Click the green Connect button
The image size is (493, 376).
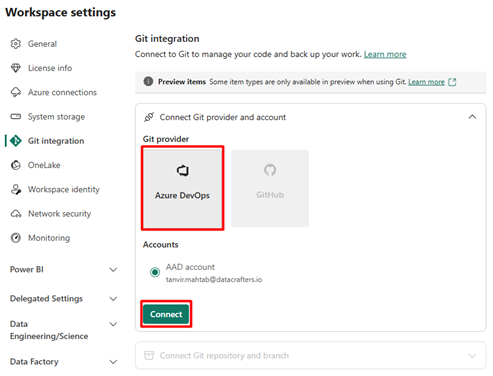click(x=166, y=314)
